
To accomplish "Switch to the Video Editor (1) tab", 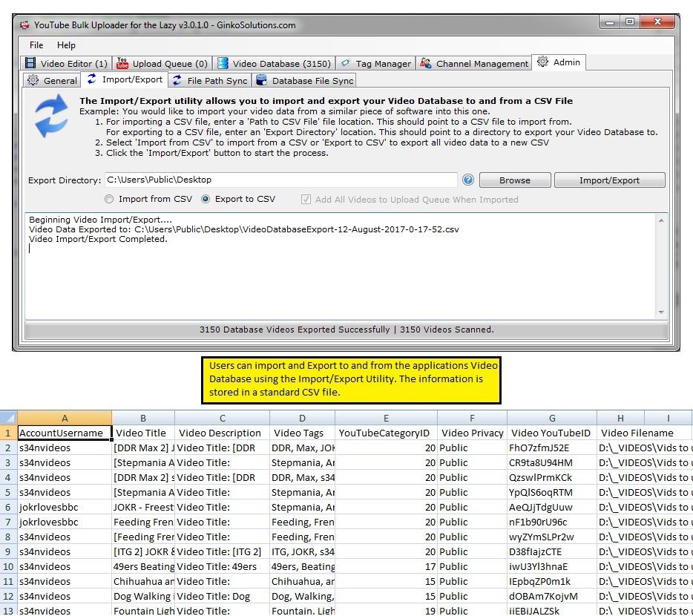I will 66,63.
